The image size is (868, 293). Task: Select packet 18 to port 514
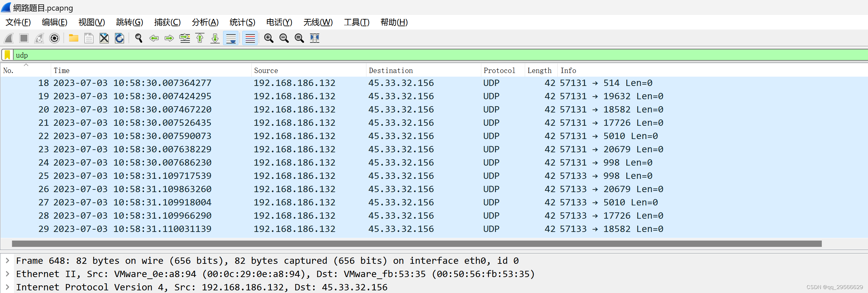pos(434,83)
